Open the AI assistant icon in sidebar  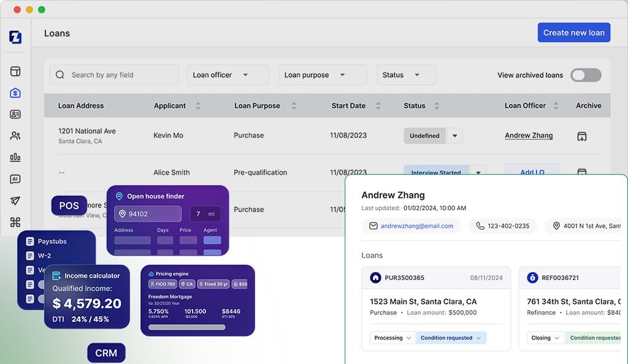15,179
